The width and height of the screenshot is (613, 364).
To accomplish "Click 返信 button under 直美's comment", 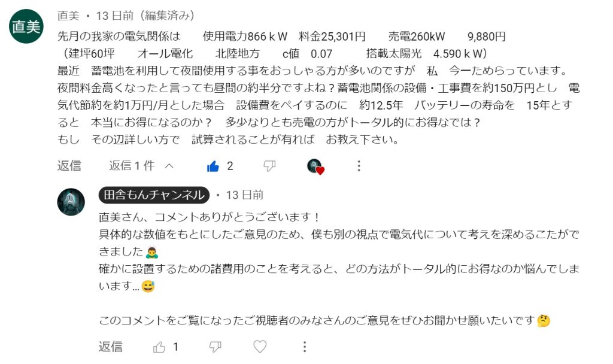I will 69,166.
